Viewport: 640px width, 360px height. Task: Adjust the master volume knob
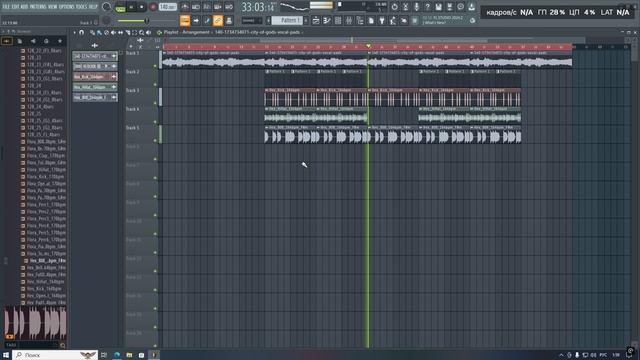pyautogui.click(x=107, y=7)
